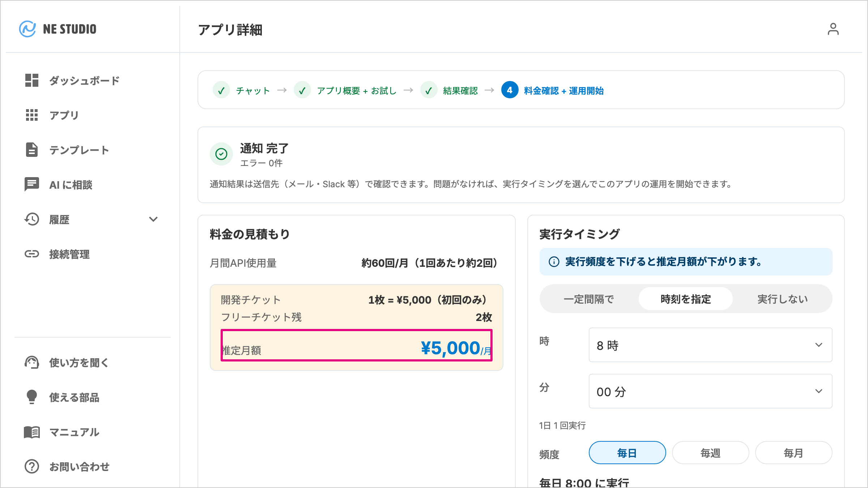Screen dimensions: 868x488
Task: Click the アプリ詳細 page title
Action: pyautogui.click(x=230, y=30)
